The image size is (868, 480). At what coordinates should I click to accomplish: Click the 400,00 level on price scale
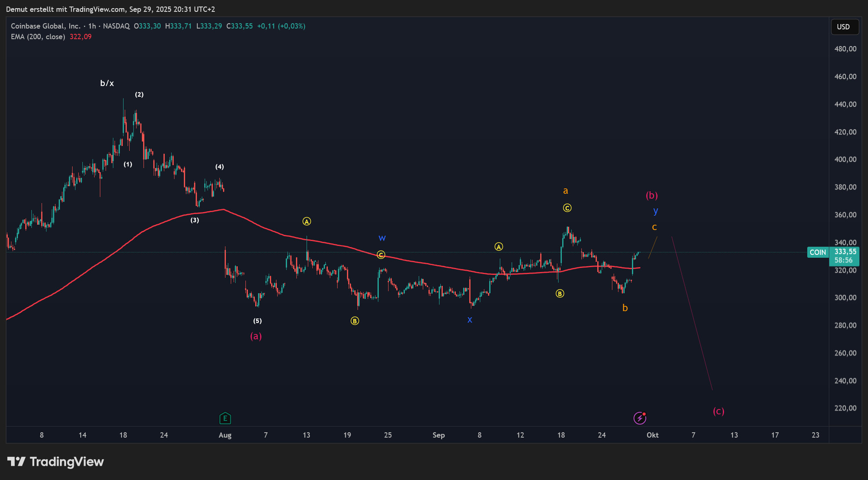[x=845, y=159]
